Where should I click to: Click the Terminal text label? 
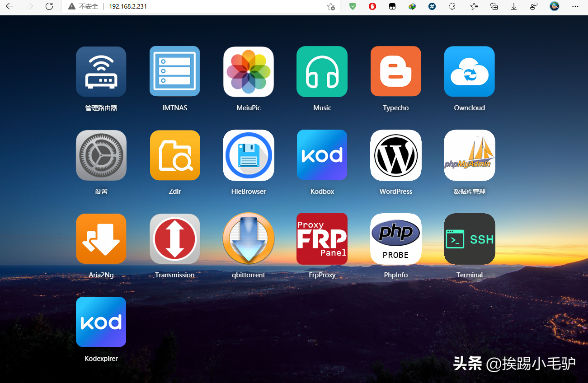click(470, 275)
